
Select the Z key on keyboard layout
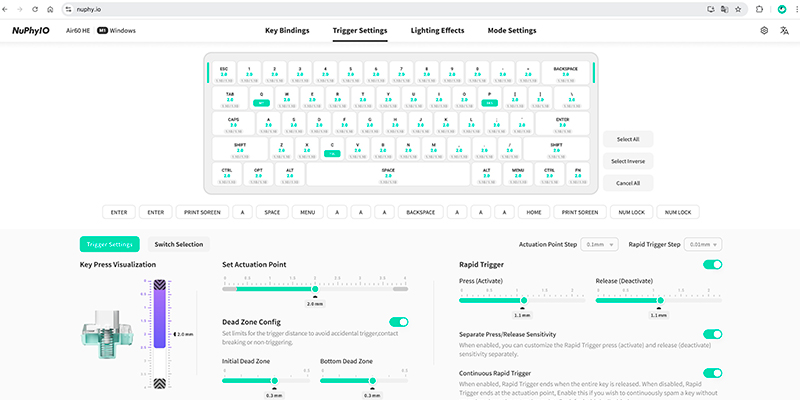(x=282, y=148)
